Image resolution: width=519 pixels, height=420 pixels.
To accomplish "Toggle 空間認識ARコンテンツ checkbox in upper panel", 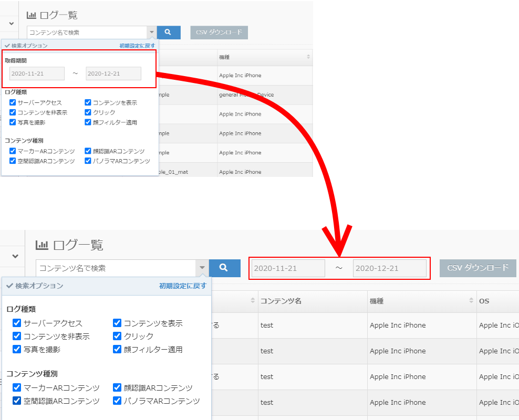I will click(13, 161).
